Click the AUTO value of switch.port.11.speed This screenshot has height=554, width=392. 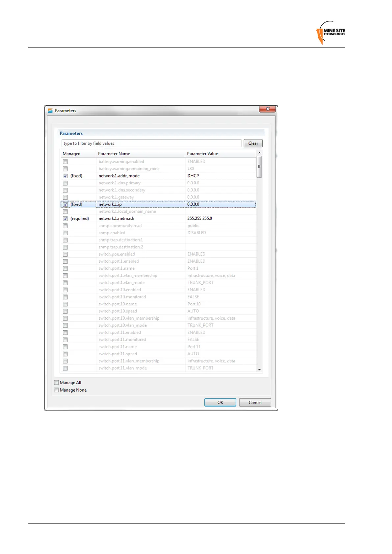click(x=193, y=354)
